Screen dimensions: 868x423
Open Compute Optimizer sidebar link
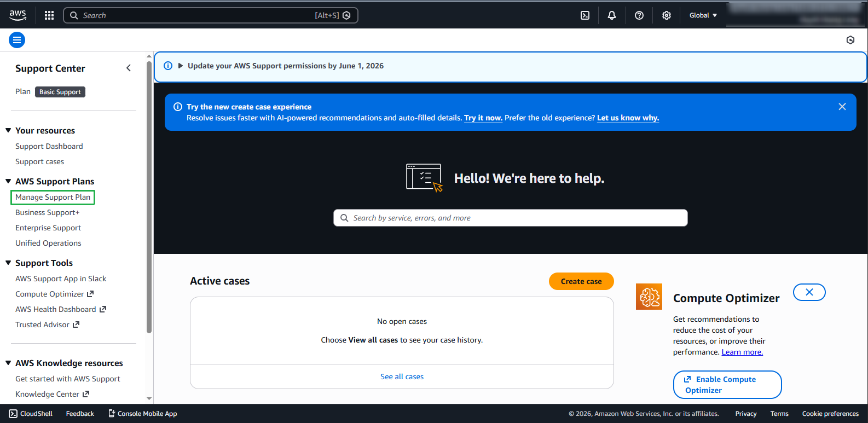[54, 294]
